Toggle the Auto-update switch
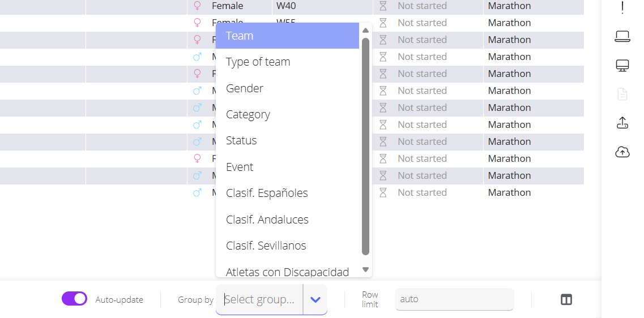This screenshot has width=644, height=318. [x=74, y=299]
